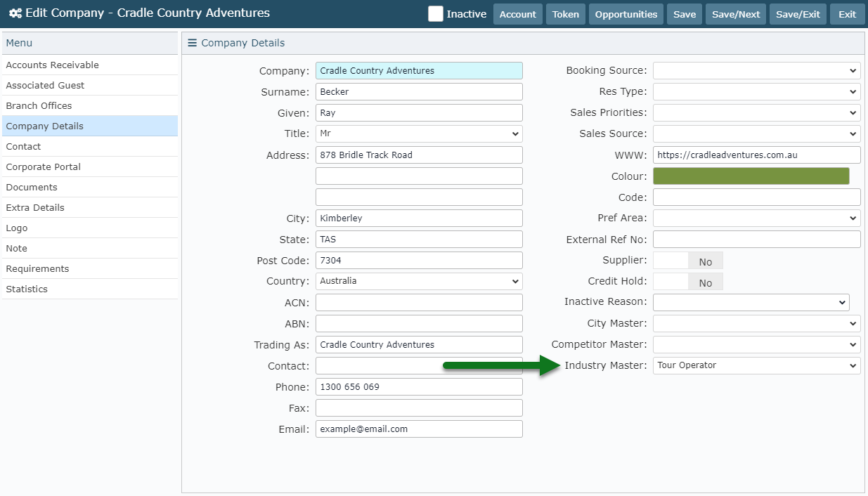The image size is (868, 496).
Task: Toggle the Credit Hold switch
Action: pos(688,282)
